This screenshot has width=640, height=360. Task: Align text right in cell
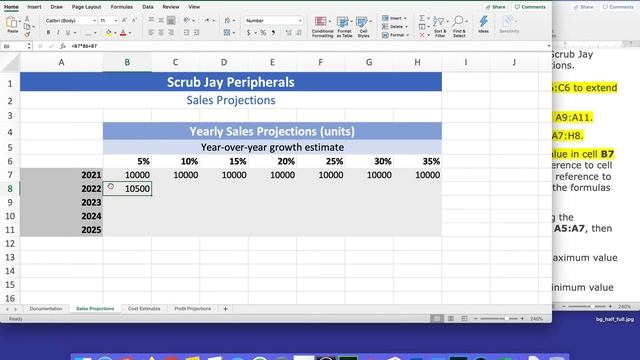[171, 33]
